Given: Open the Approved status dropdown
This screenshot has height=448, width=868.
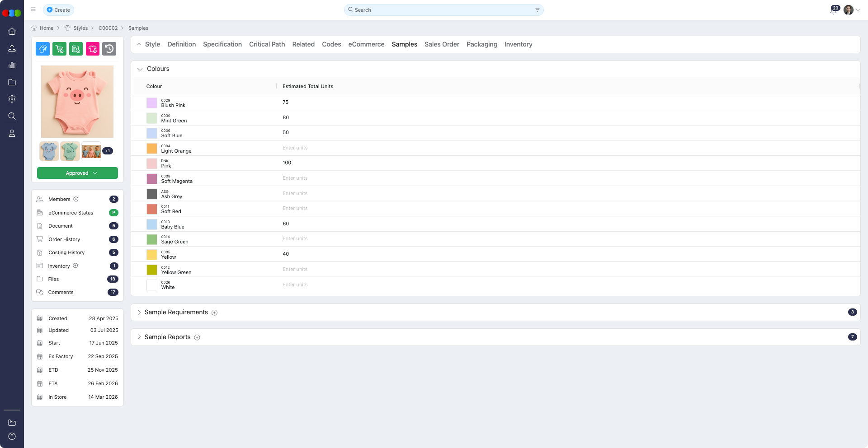Looking at the screenshot, I should [77, 173].
